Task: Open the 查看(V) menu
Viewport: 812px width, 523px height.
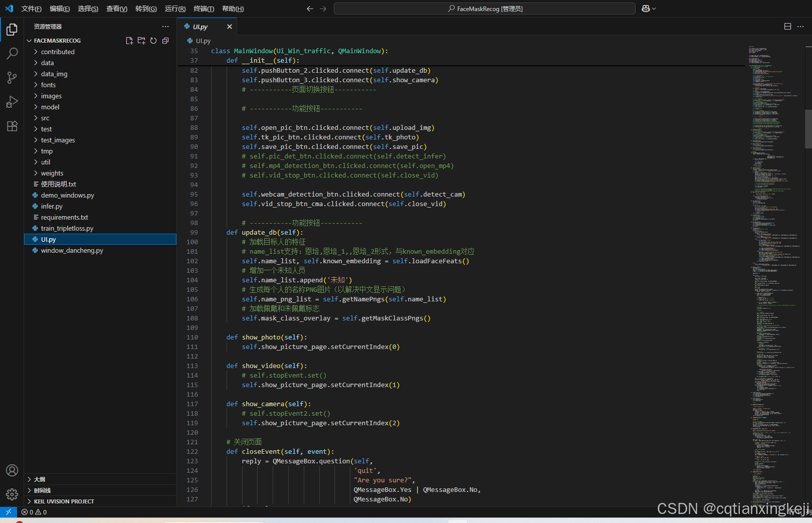Action: (117, 9)
